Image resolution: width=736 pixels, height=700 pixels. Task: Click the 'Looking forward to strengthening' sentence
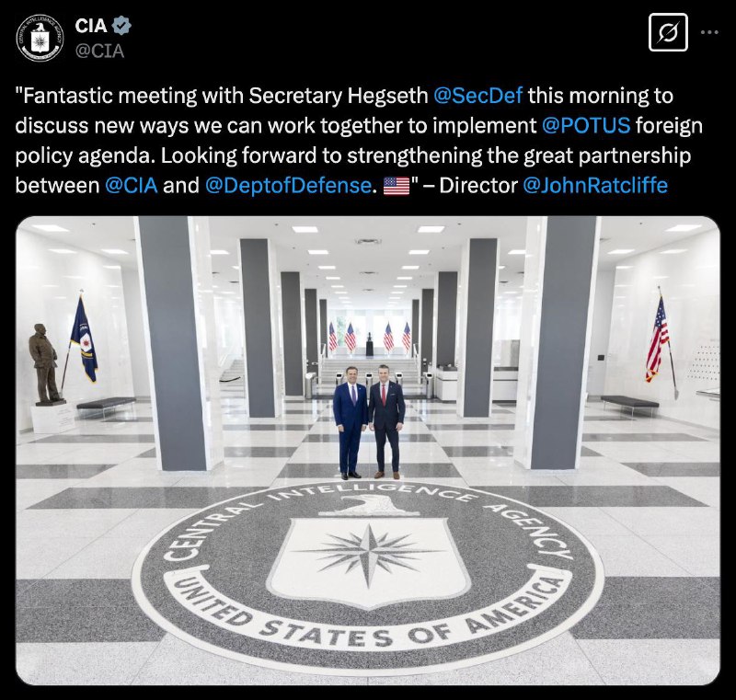pos(321,155)
